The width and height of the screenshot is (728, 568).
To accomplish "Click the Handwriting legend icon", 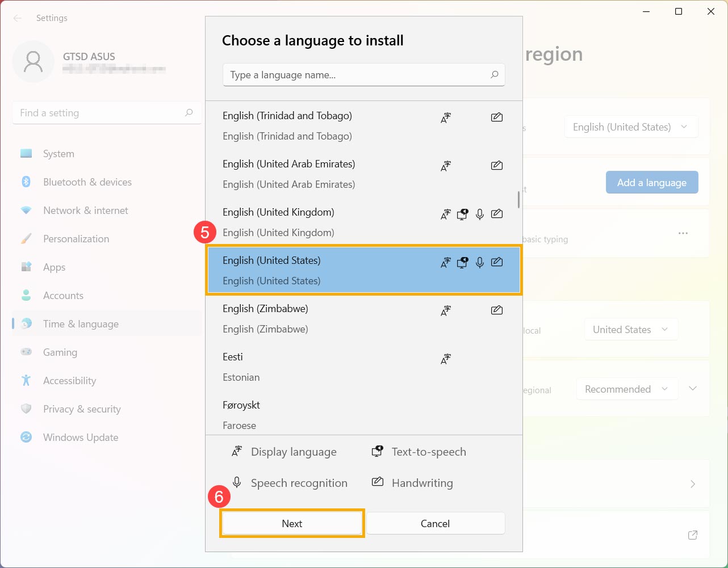I will point(378,482).
